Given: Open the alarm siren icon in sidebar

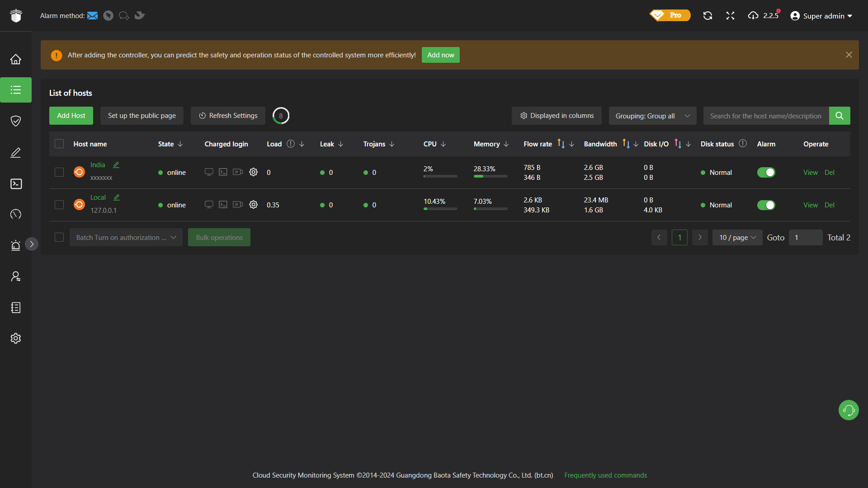Looking at the screenshot, I should (x=16, y=245).
